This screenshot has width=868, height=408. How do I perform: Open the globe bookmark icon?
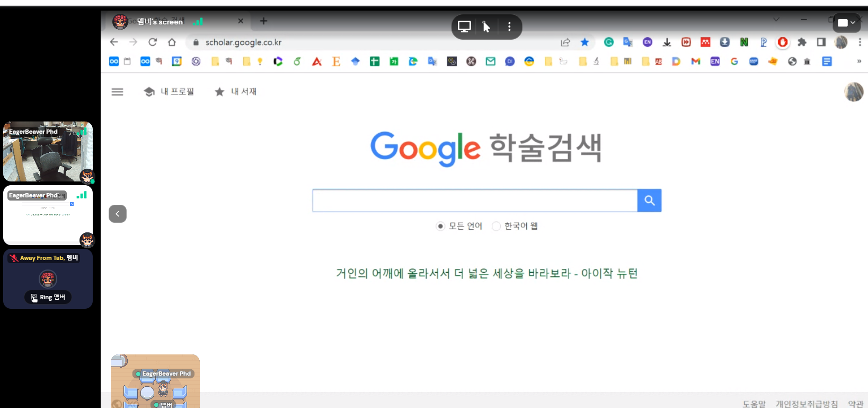(792, 62)
